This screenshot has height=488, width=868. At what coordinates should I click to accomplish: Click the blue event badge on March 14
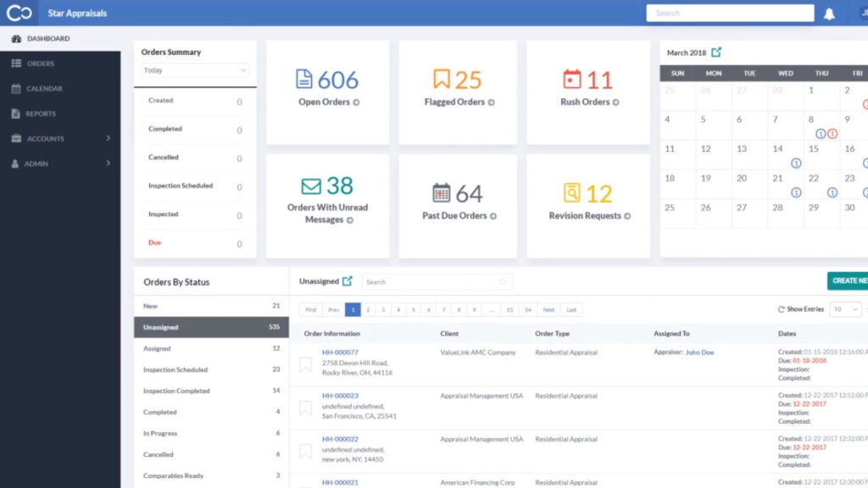pyautogui.click(x=796, y=164)
